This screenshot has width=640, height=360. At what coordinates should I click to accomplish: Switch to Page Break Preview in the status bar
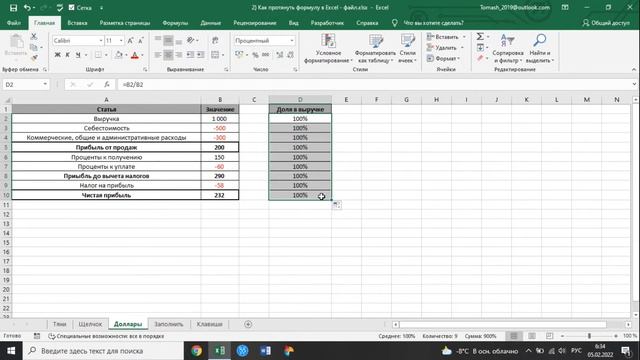coord(549,336)
